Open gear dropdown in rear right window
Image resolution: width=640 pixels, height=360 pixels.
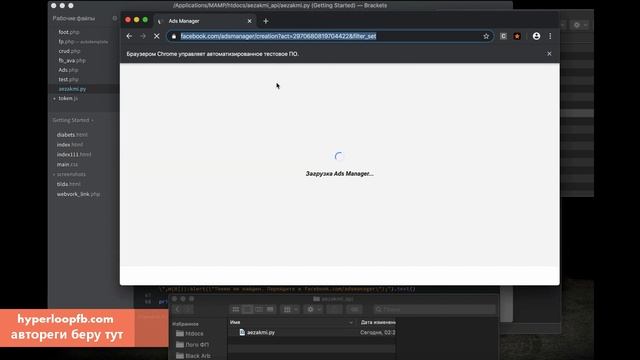(580, 25)
